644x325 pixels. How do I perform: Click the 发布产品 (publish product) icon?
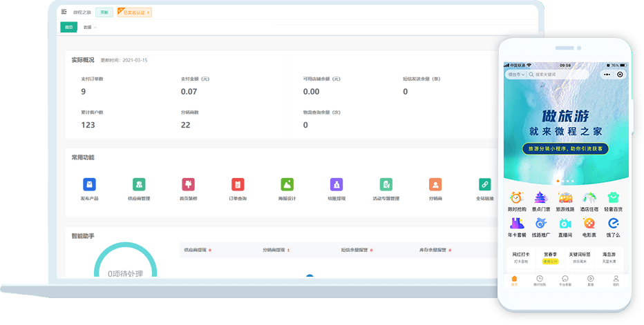tap(89, 184)
